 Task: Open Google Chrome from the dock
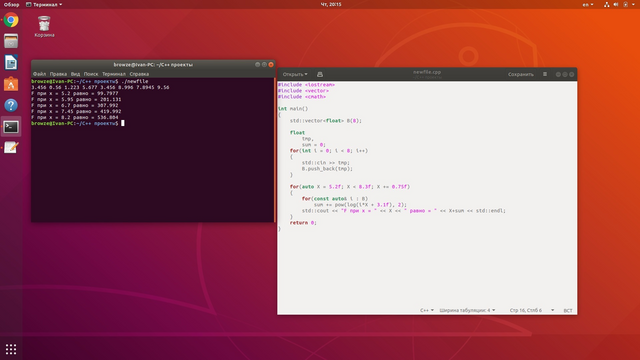pos(11,20)
